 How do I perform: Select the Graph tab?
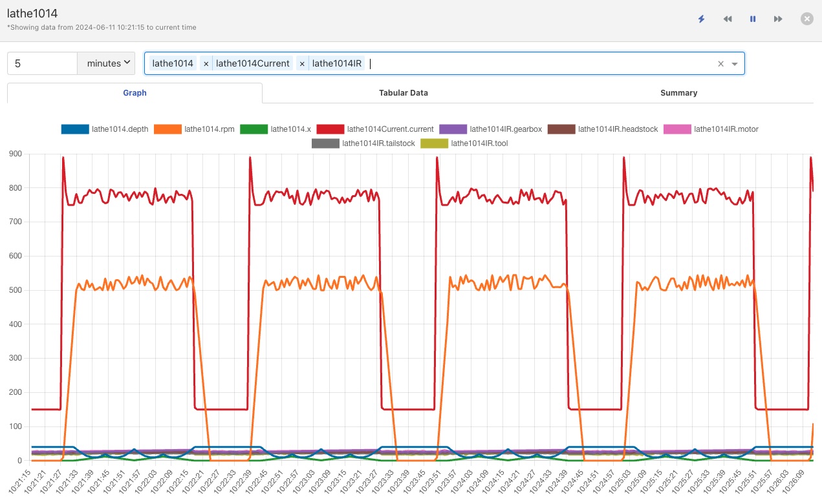135,93
